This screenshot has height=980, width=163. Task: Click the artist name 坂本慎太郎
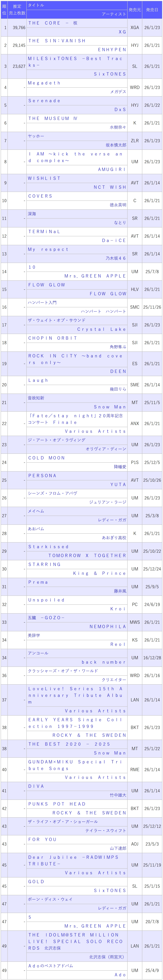tap(116, 145)
